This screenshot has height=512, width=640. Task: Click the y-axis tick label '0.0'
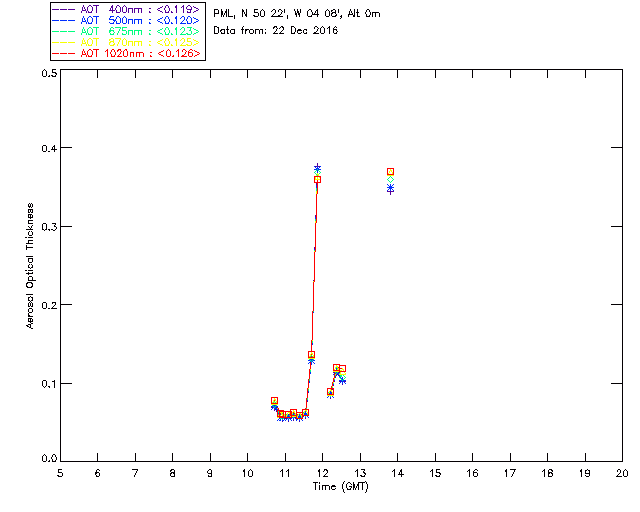coord(49,459)
